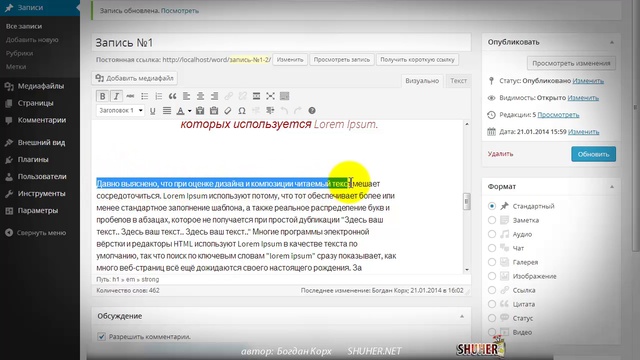
Task: Select the Заметка post format
Action: point(492,220)
